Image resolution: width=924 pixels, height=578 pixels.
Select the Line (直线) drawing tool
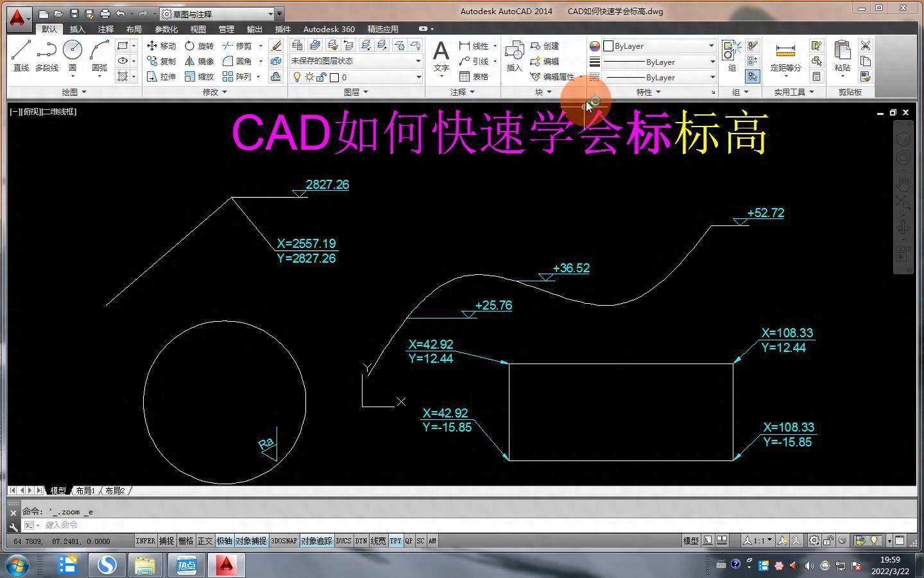21,55
